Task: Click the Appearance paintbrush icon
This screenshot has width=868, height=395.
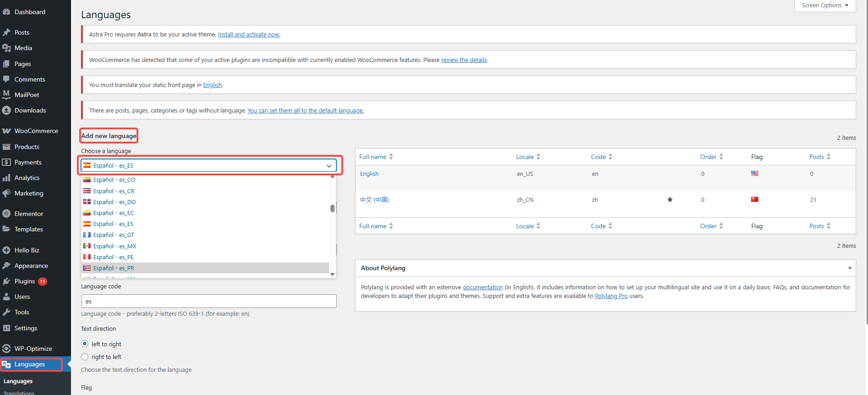Action: click(6, 266)
